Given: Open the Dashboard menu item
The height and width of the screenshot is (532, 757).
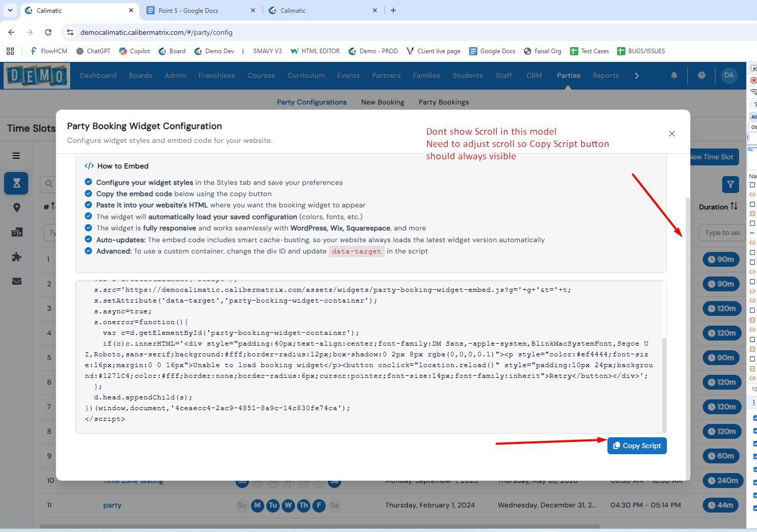Looking at the screenshot, I should pos(98,75).
